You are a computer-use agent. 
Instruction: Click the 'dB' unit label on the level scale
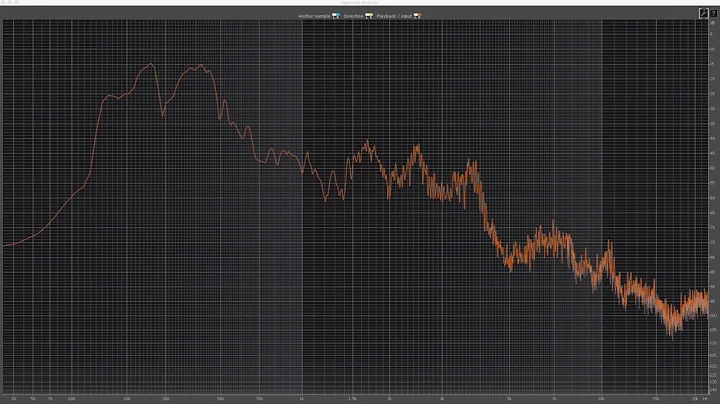tap(712, 22)
